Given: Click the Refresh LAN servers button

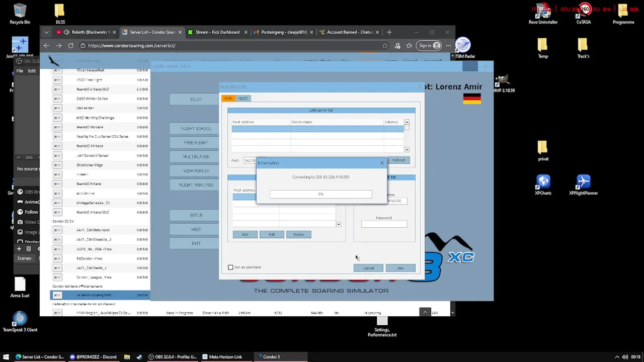Looking at the screenshot, I should tap(398, 160).
